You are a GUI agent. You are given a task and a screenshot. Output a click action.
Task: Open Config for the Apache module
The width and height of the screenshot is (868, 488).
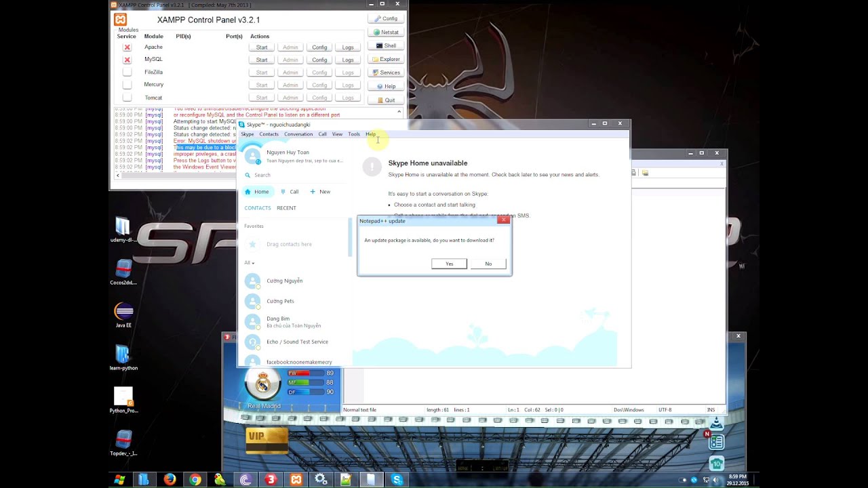(319, 47)
